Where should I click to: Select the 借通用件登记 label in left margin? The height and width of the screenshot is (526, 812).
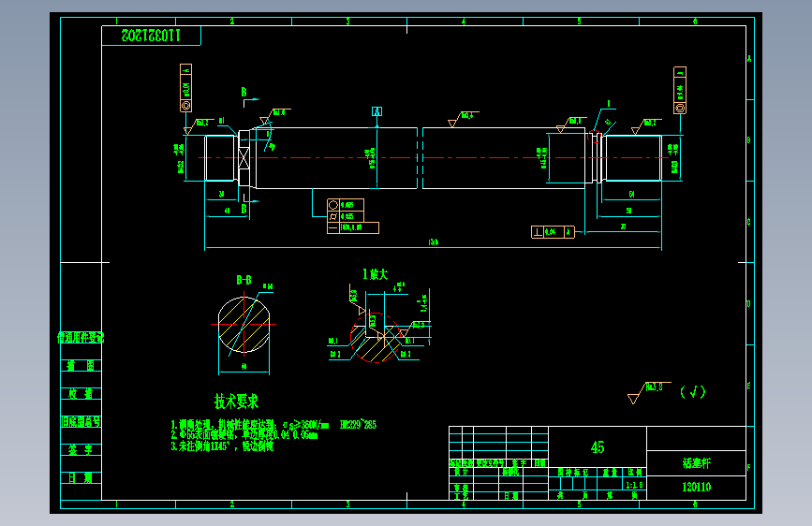(x=81, y=338)
